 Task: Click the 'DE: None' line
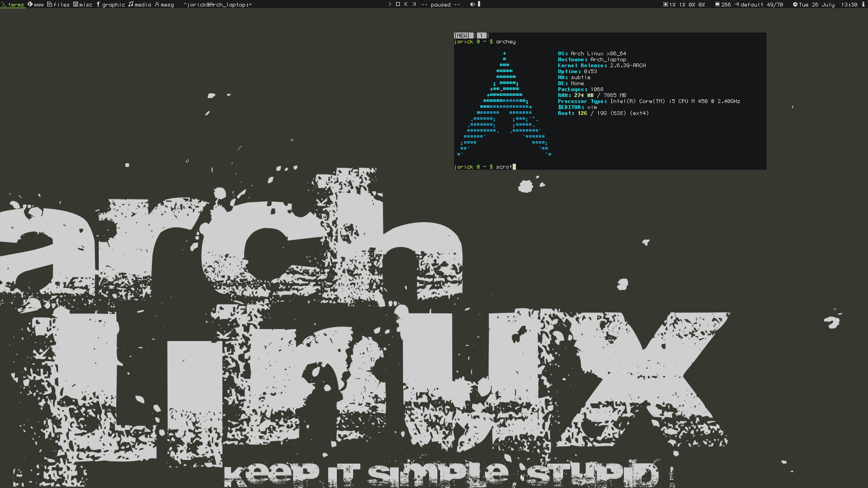coord(571,84)
